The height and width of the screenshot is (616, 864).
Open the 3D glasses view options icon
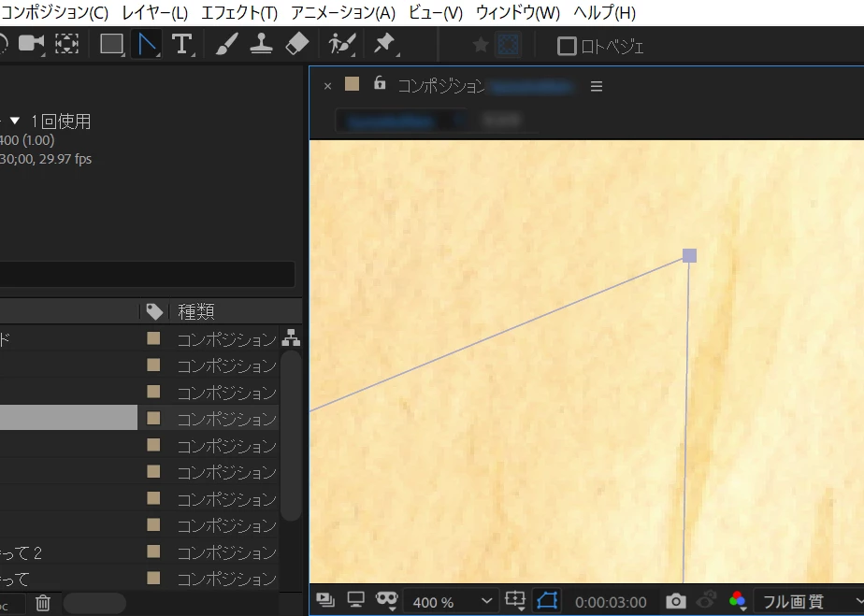[x=387, y=600]
